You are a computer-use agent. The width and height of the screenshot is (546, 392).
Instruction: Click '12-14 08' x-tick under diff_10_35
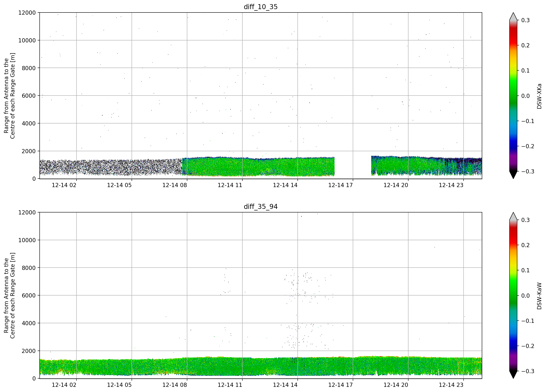175,185
